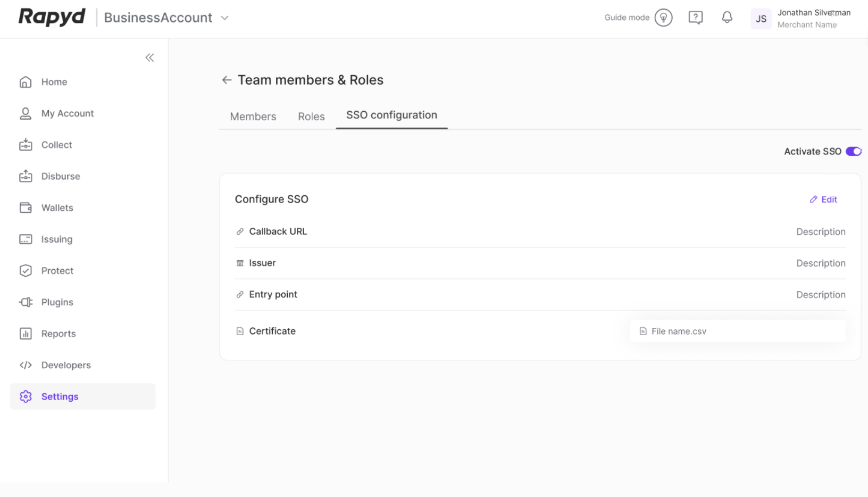
Task: Switch to the Members tab
Action: click(x=253, y=117)
